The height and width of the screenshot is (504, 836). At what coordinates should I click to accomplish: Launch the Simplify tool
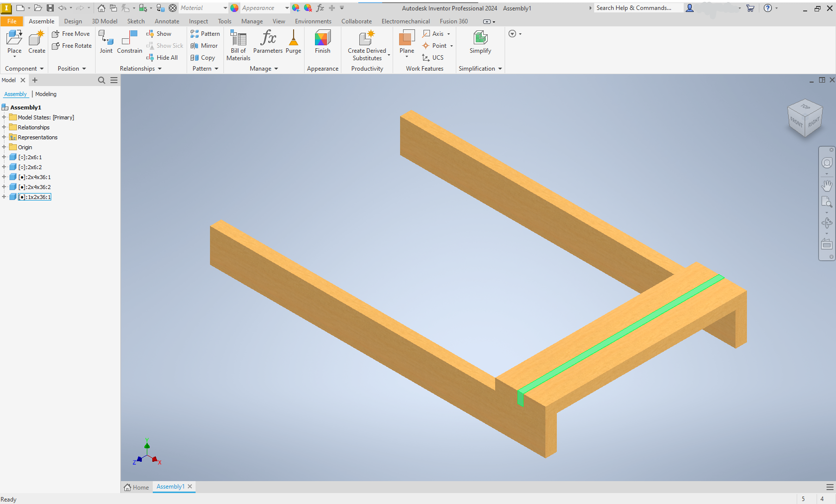click(x=480, y=42)
